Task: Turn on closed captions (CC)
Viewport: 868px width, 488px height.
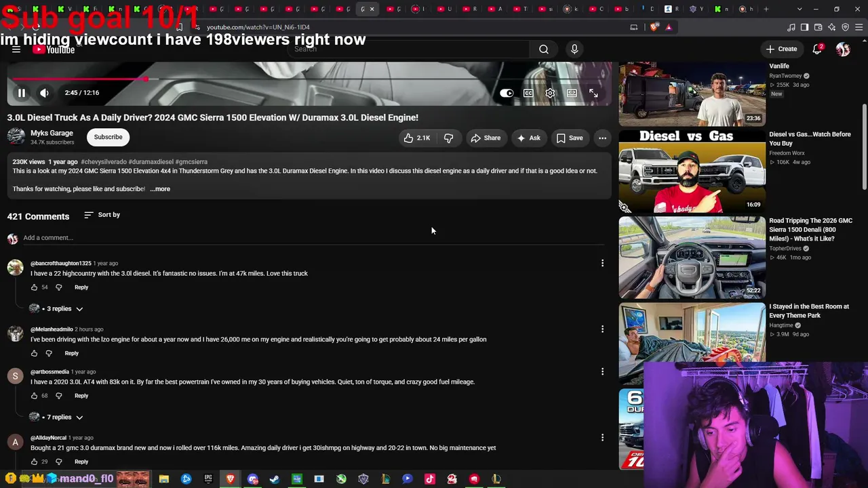Action: (x=528, y=93)
